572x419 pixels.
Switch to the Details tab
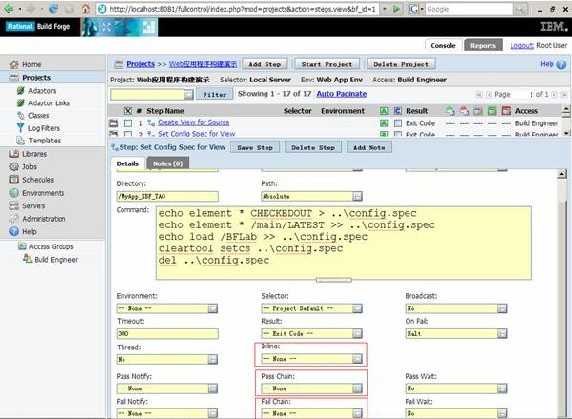pyautogui.click(x=128, y=164)
